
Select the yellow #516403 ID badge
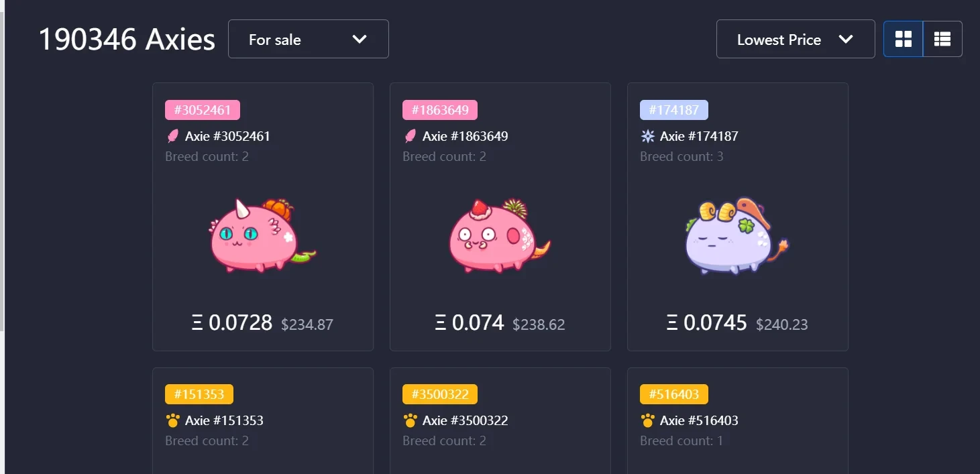(674, 394)
